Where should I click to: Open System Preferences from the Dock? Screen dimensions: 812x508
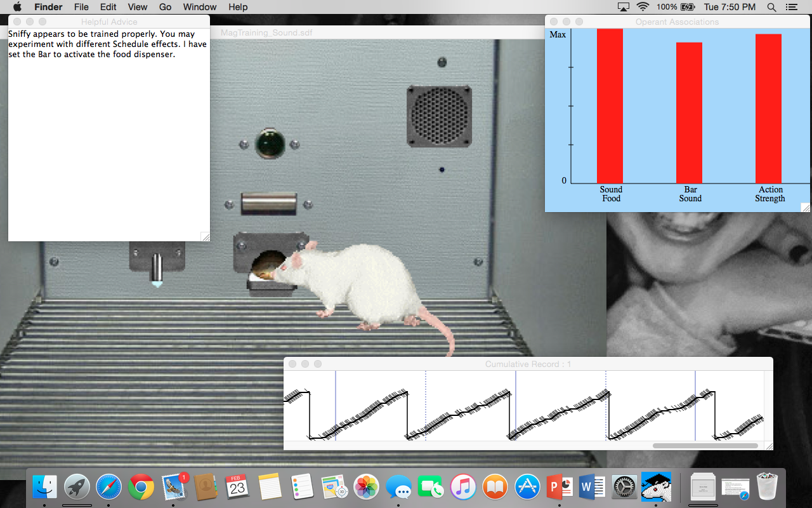pyautogui.click(x=624, y=486)
